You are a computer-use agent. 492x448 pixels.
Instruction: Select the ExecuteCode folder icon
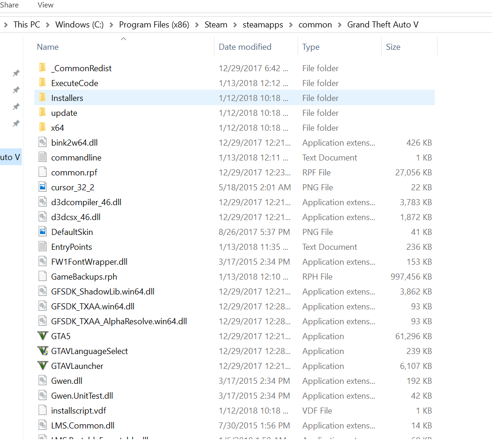[x=43, y=82]
